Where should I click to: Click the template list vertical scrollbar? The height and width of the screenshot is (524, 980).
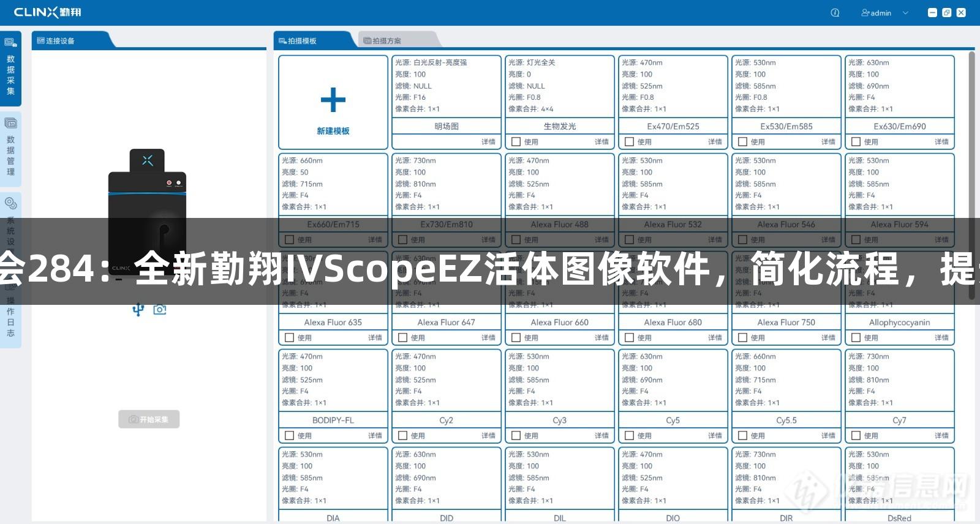click(971, 176)
